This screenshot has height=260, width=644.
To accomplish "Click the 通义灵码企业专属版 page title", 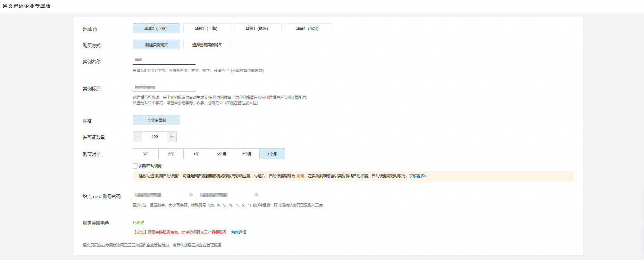I will coord(26,6).
